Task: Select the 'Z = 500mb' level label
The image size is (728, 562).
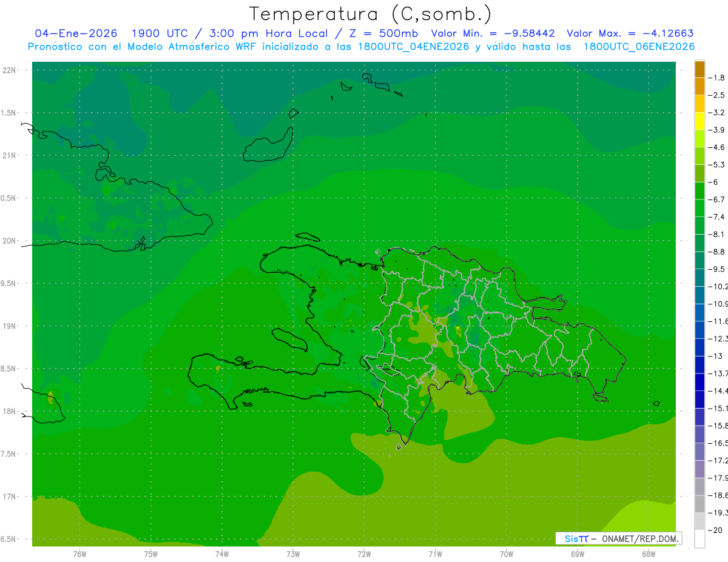Action: [383, 33]
